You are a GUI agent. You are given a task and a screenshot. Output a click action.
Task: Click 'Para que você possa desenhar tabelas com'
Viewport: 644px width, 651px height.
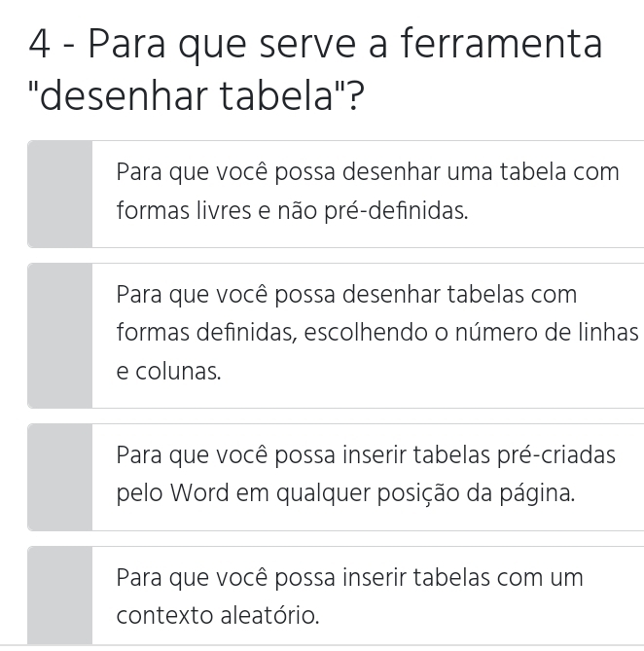346,295
